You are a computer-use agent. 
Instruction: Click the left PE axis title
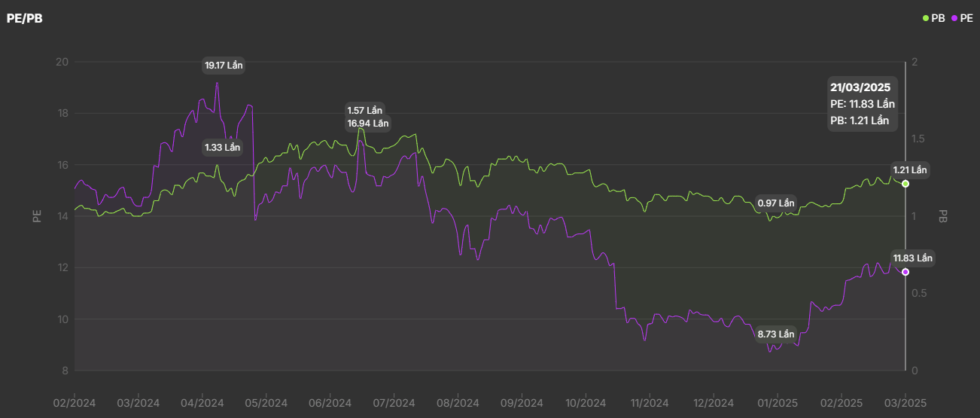click(36, 216)
